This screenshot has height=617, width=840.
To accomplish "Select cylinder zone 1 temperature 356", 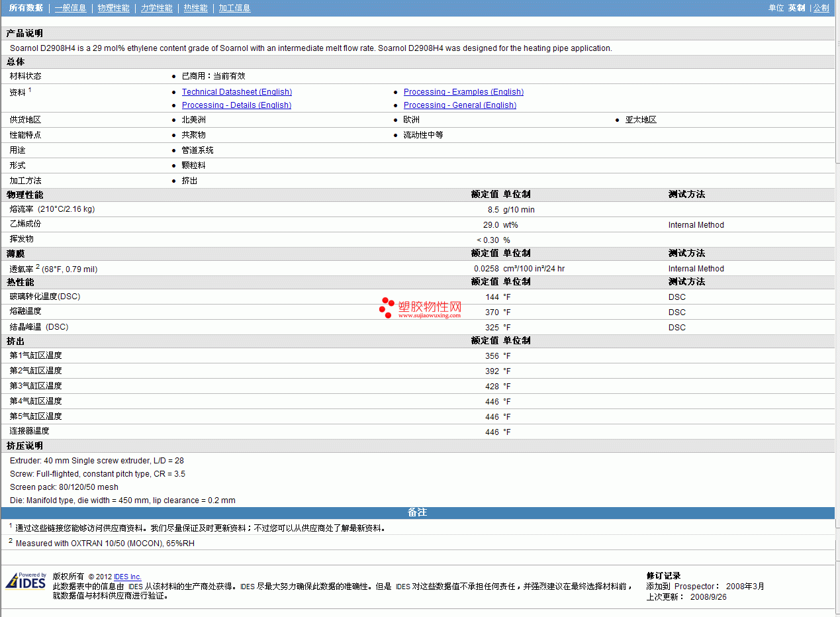I will 492,356.
